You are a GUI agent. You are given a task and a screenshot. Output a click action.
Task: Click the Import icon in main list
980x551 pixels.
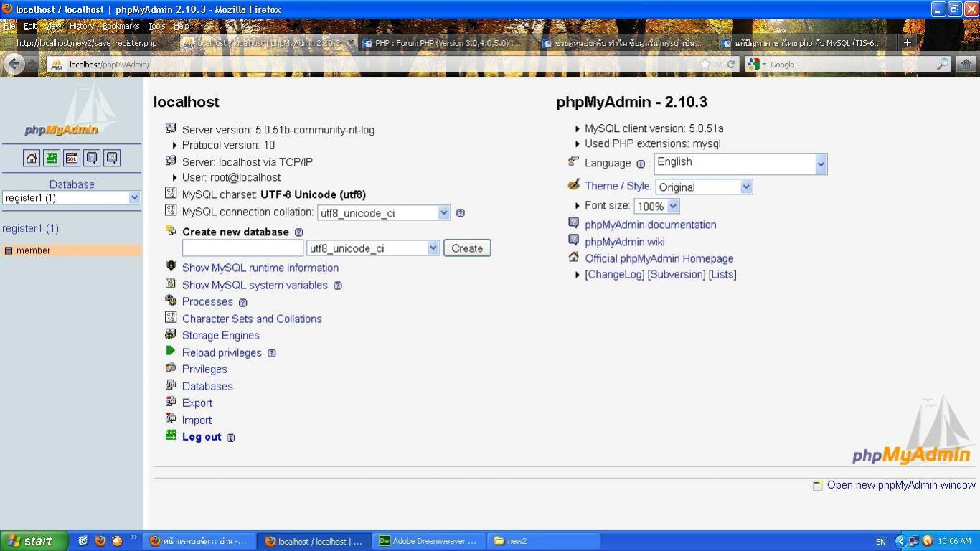point(171,418)
